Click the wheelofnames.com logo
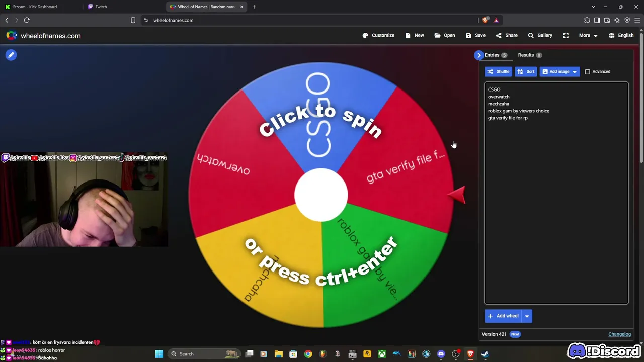 click(x=44, y=36)
